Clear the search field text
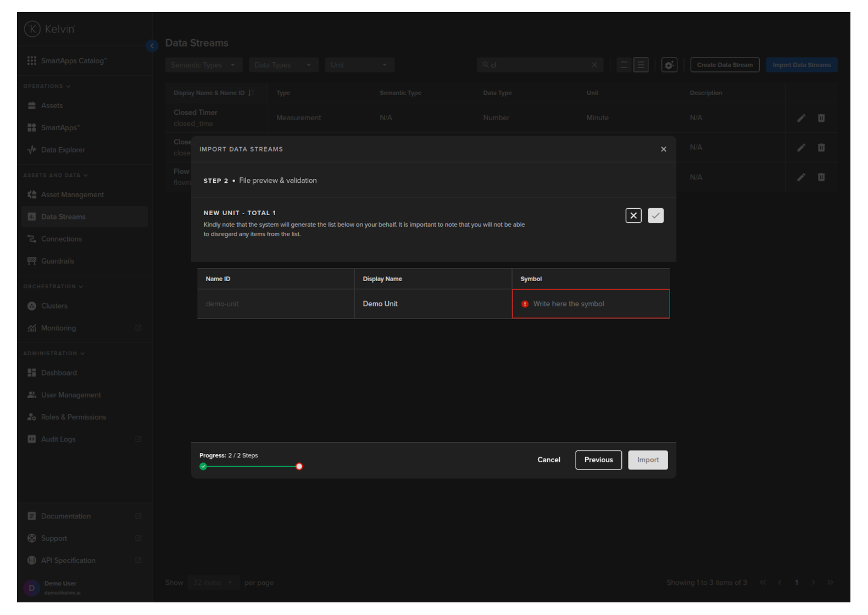The image size is (868, 615). [x=594, y=65]
